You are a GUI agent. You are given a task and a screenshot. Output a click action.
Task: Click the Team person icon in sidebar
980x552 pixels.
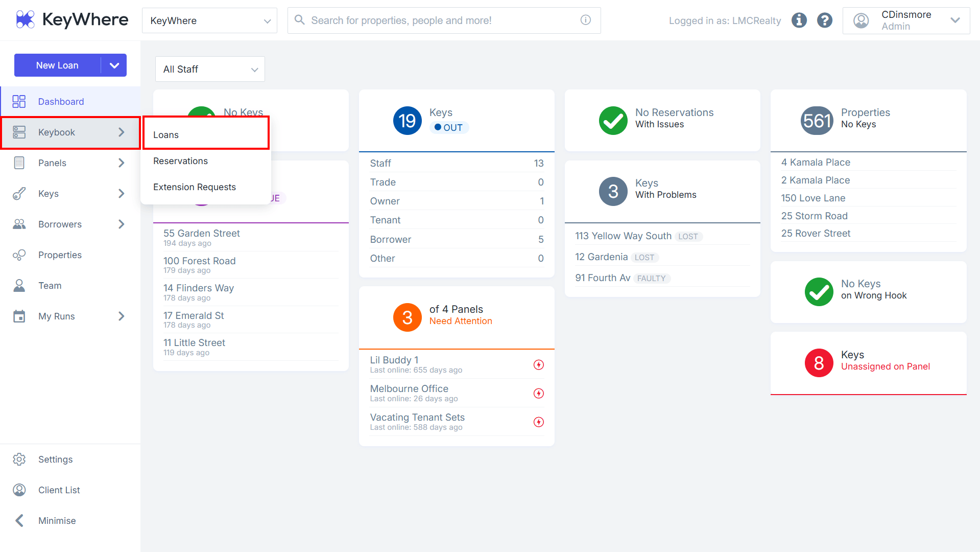[19, 286]
